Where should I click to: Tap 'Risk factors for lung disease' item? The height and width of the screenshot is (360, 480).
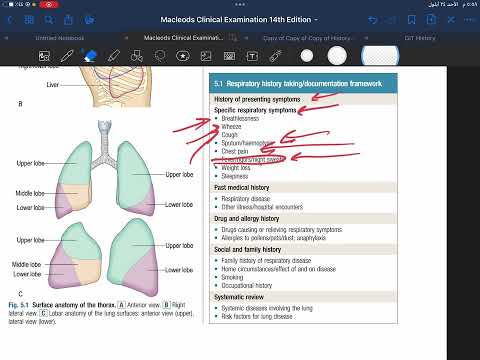[x=257, y=316]
